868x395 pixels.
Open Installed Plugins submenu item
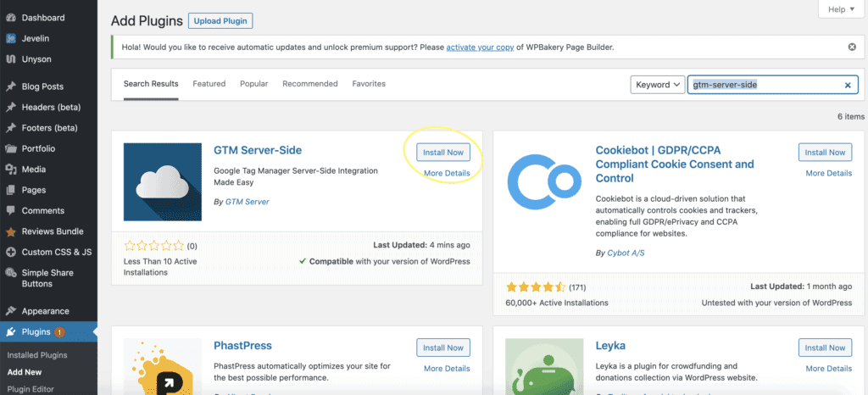point(37,355)
